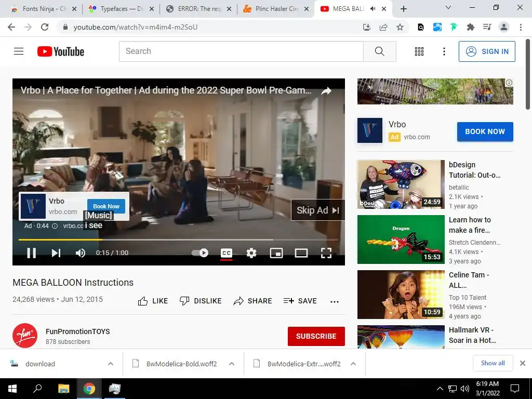This screenshot has width=532, height=399.
Task: Enable miniplayer mode
Action: point(276,253)
